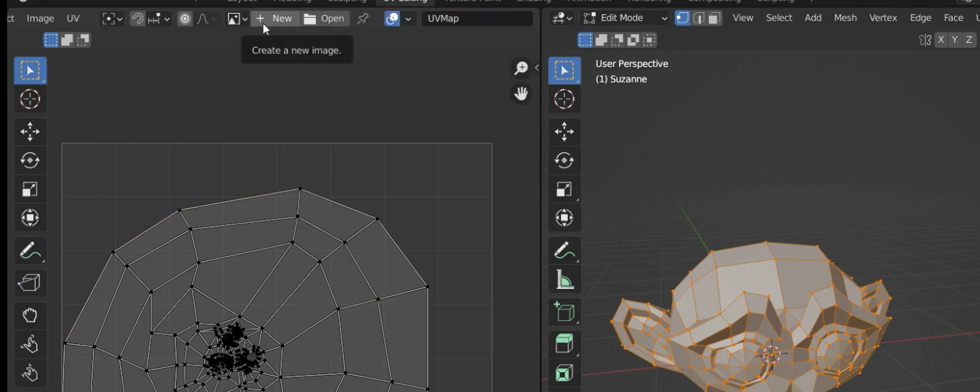
Task: Click the Open image button
Action: pyautogui.click(x=324, y=18)
